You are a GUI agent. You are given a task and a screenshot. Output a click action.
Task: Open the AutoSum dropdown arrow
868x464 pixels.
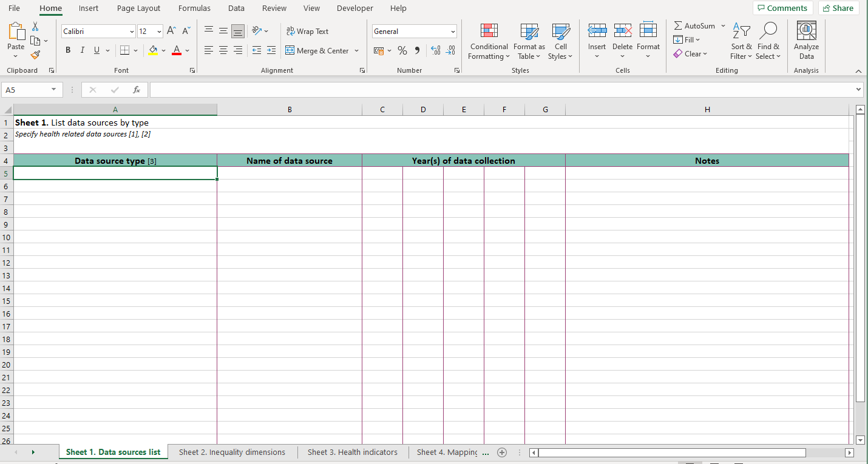(723, 26)
